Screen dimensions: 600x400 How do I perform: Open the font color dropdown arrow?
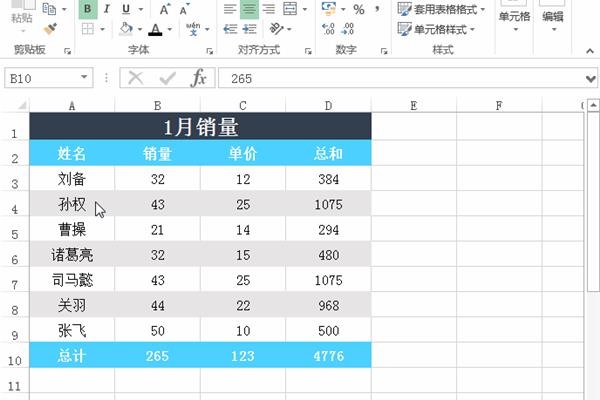click(x=170, y=29)
